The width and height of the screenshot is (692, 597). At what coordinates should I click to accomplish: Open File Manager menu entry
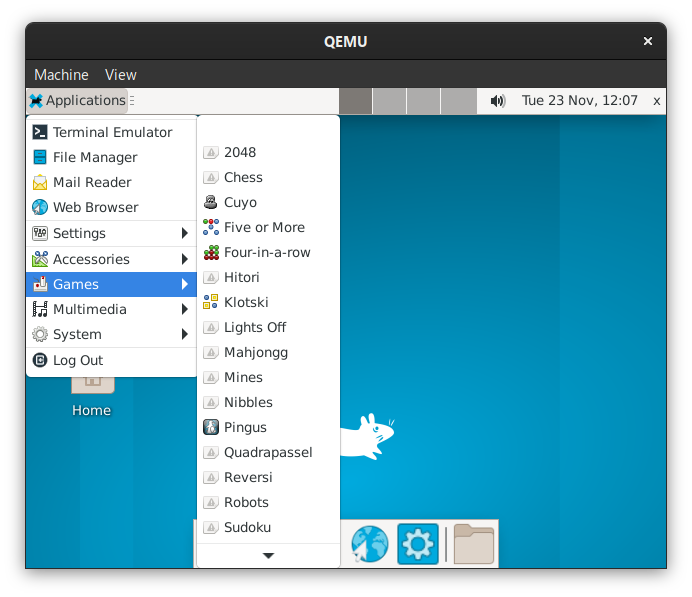coord(112,158)
